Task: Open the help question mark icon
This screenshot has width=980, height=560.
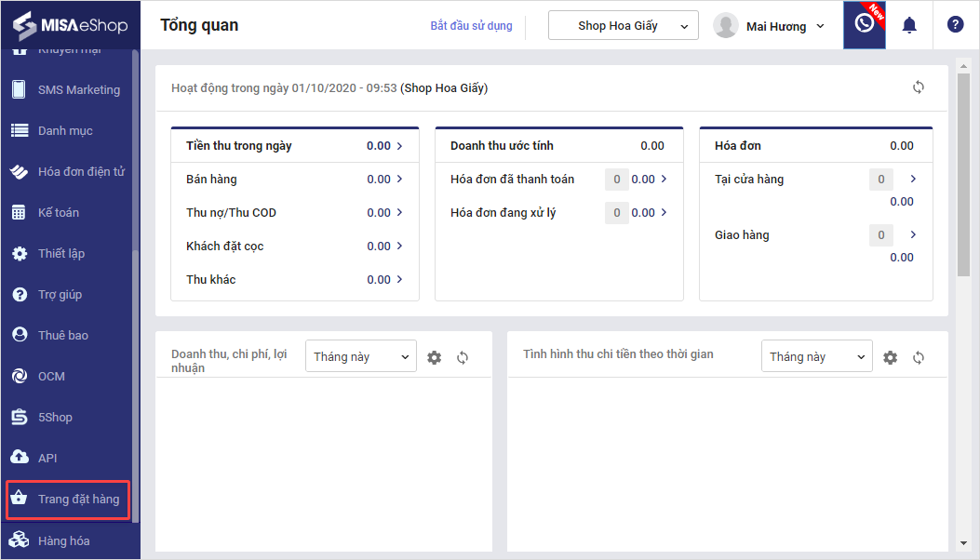Action: click(955, 25)
